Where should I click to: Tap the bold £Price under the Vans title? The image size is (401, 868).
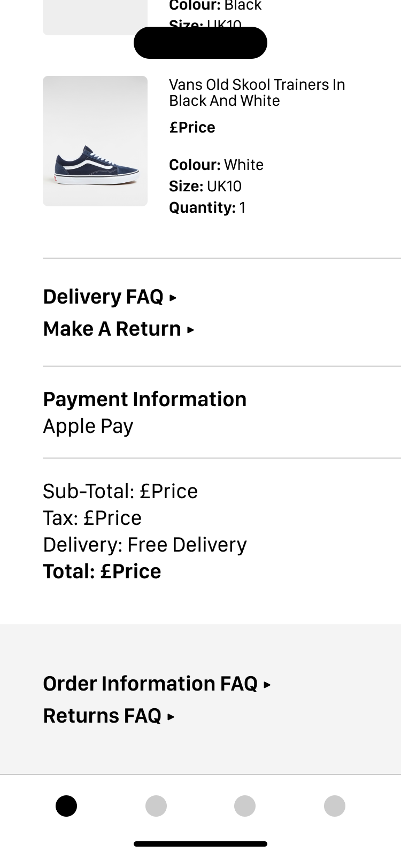click(x=192, y=127)
